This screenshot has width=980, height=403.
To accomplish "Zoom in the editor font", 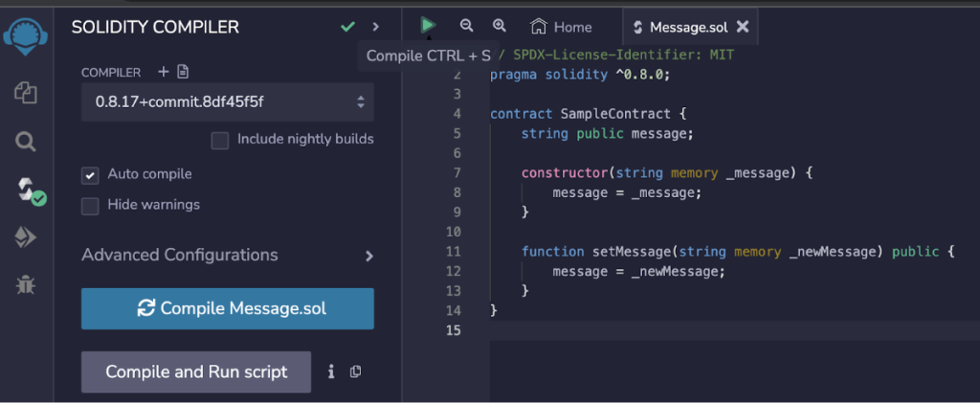I will (x=499, y=27).
